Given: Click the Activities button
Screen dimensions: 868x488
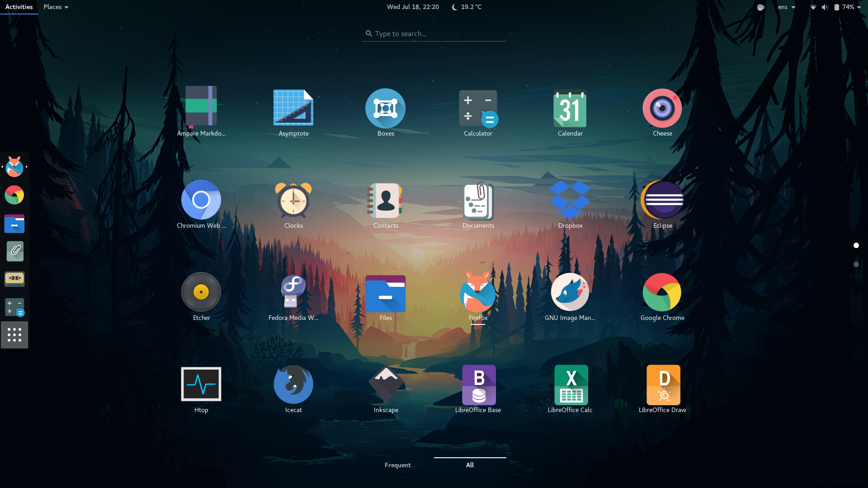Looking at the screenshot, I should [x=19, y=7].
